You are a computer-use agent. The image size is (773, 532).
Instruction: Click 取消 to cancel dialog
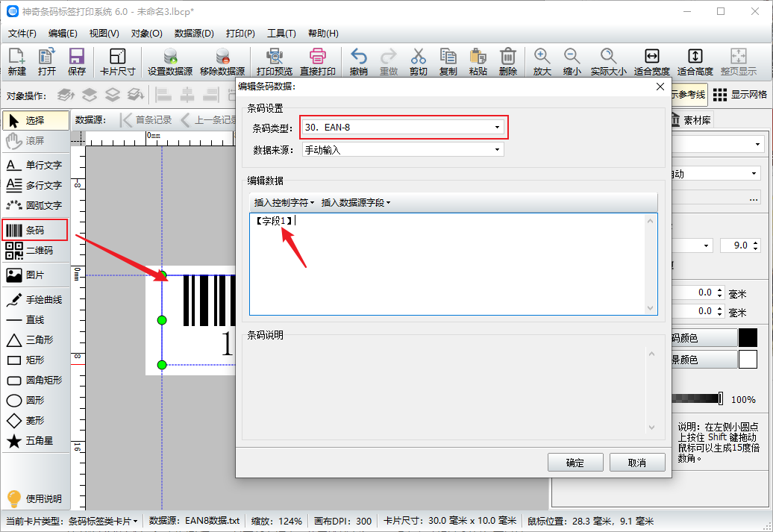click(637, 463)
